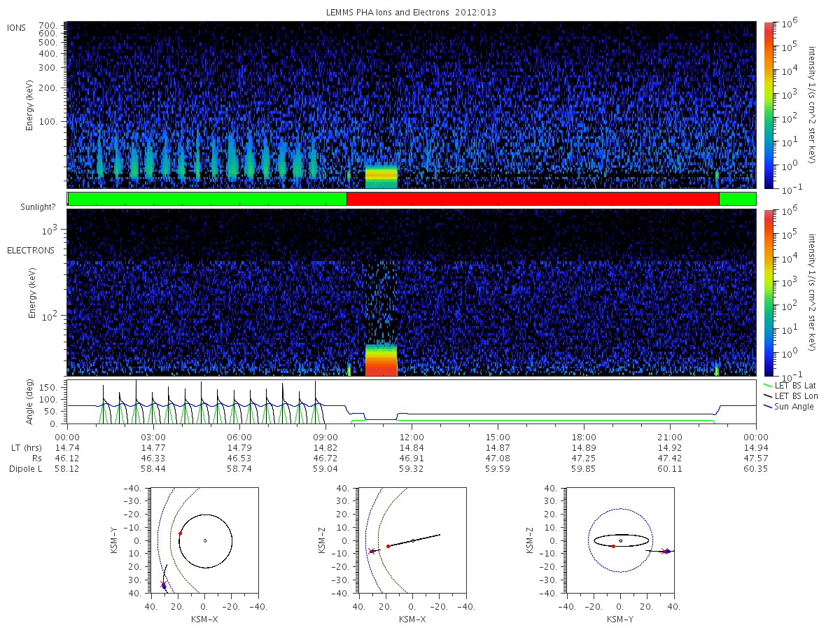Click the ions intensity color bar
The width and height of the screenshot is (840, 630).
[x=768, y=105]
